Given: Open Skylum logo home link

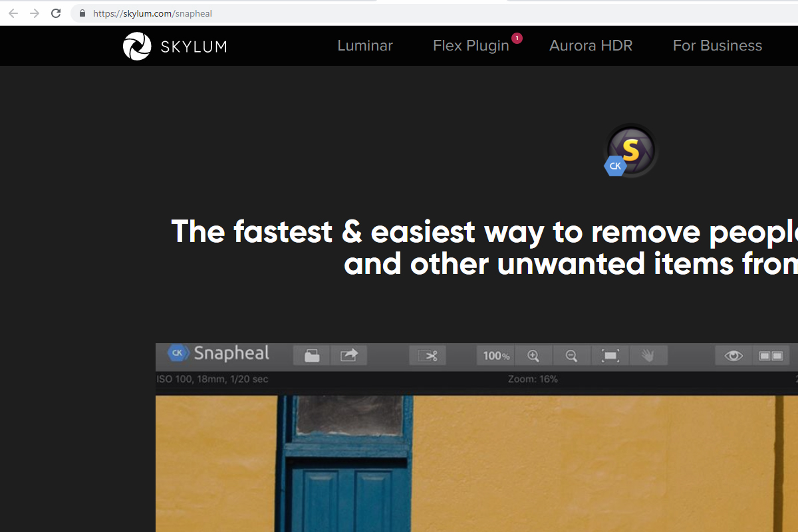Looking at the screenshot, I should click(x=175, y=46).
